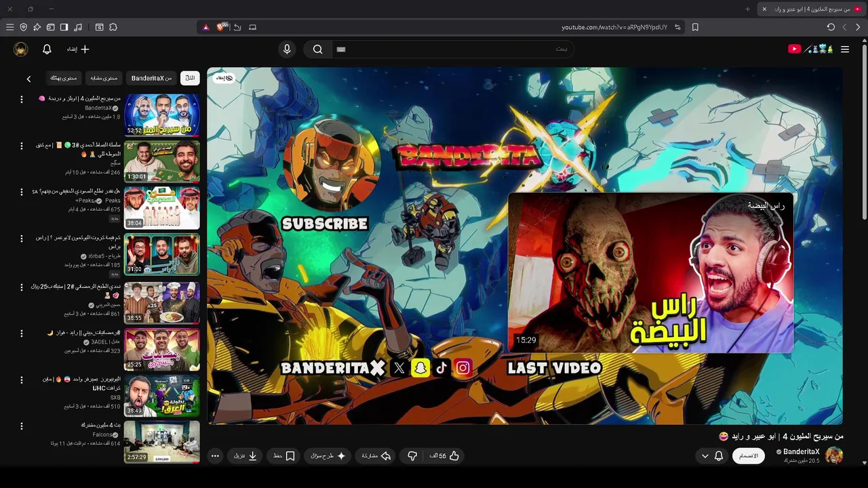
Task: Click the round SUBSCRIBE avatar on end screen
Action: coord(330,162)
